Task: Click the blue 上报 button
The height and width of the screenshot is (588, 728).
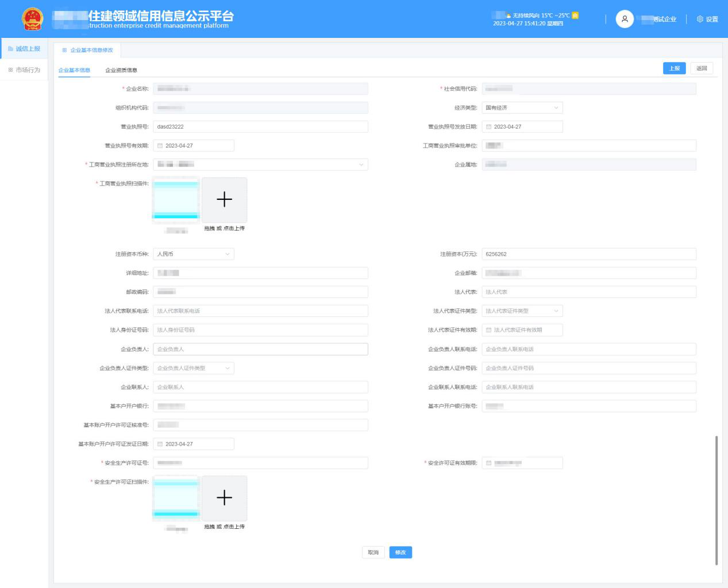Action: pos(674,68)
